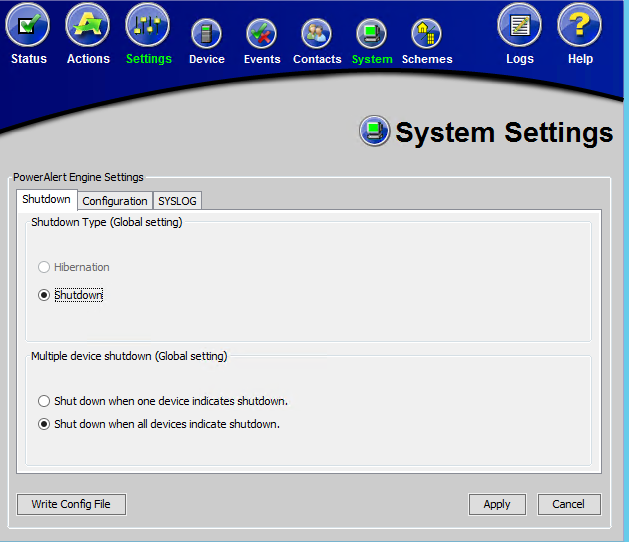The image size is (629, 542).
Task: Click the System Settings heading text
Action: 504,133
